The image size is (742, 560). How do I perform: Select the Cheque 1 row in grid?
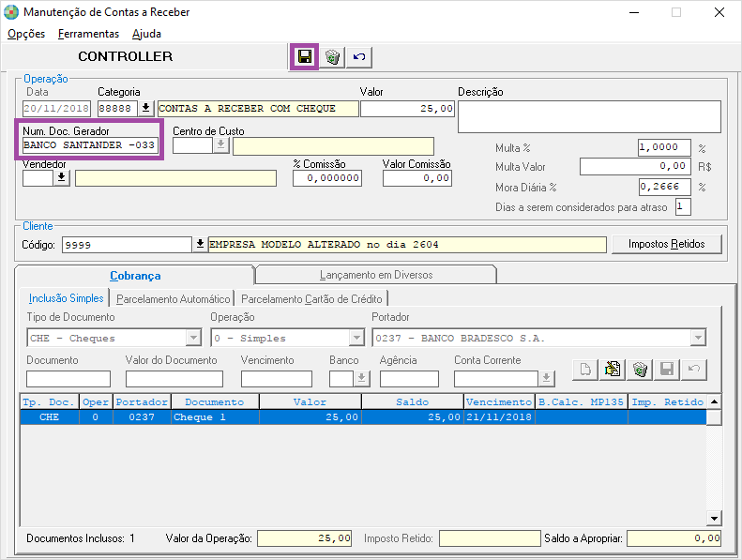click(x=363, y=417)
